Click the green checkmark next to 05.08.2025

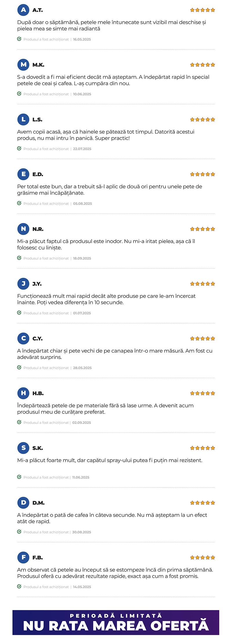point(19,203)
